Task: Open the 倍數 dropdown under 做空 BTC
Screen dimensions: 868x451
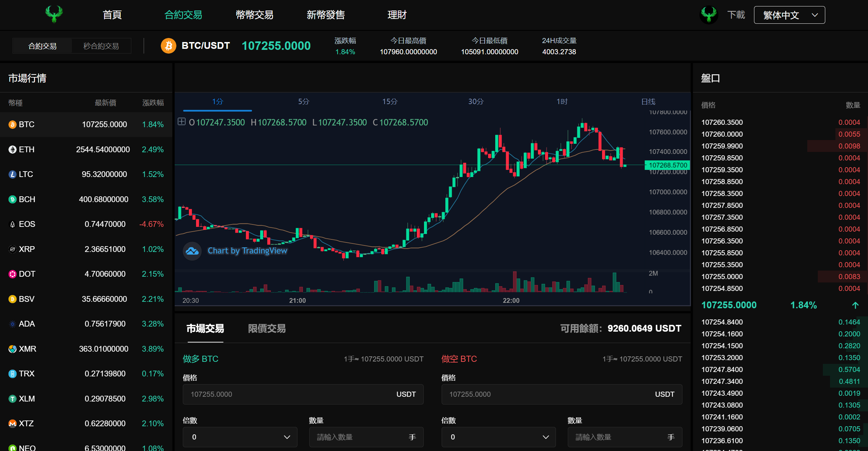Action: [498, 437]
